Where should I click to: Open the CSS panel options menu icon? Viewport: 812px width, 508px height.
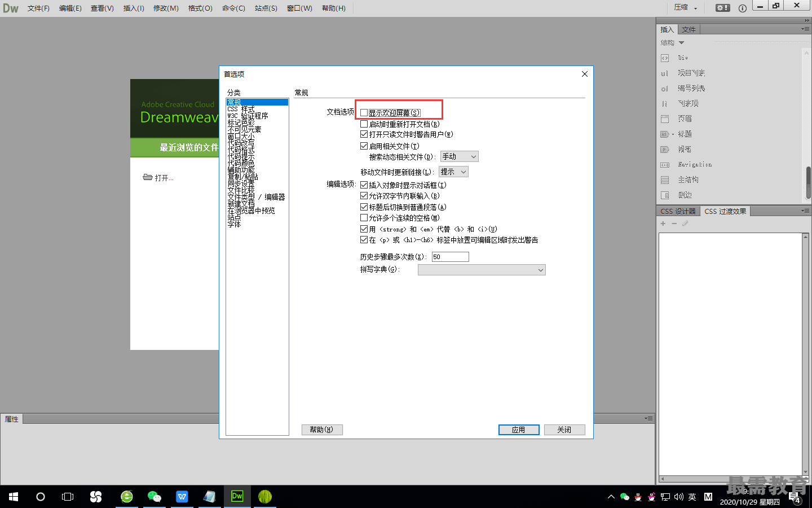[805, 211]
